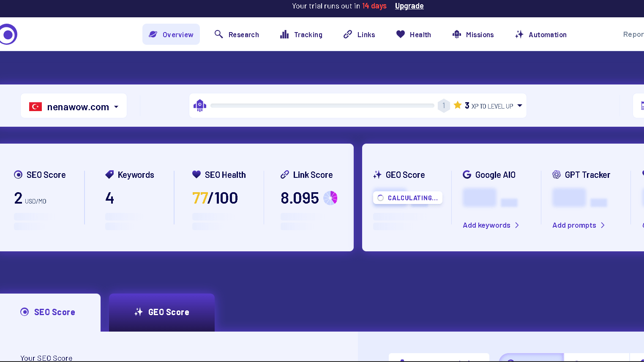This screenshot has width=644, height=362.
Task: Click the chevron after Add keywords
Action: [x=517, y=225]
